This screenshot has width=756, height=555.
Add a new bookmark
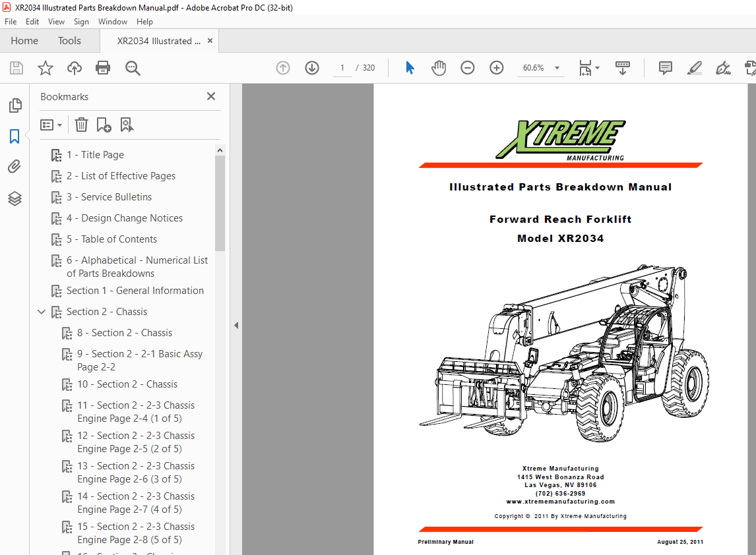click(x=104, y=125)
